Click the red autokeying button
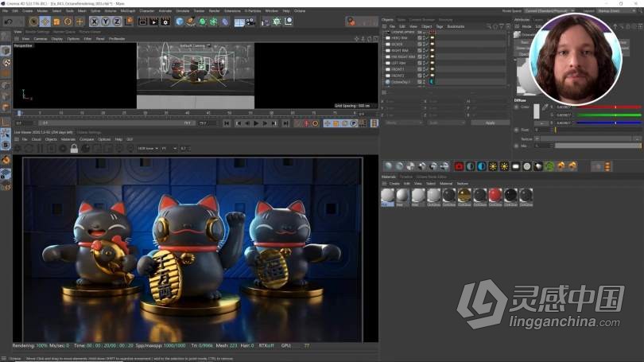This screenshot has width=644, height=362. (306, 123)
